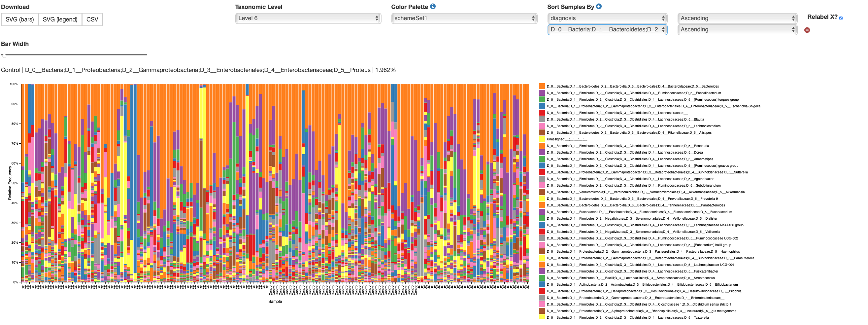Click the legend label ending in "D_5__Fusicatenibacter"

(632, 271)
